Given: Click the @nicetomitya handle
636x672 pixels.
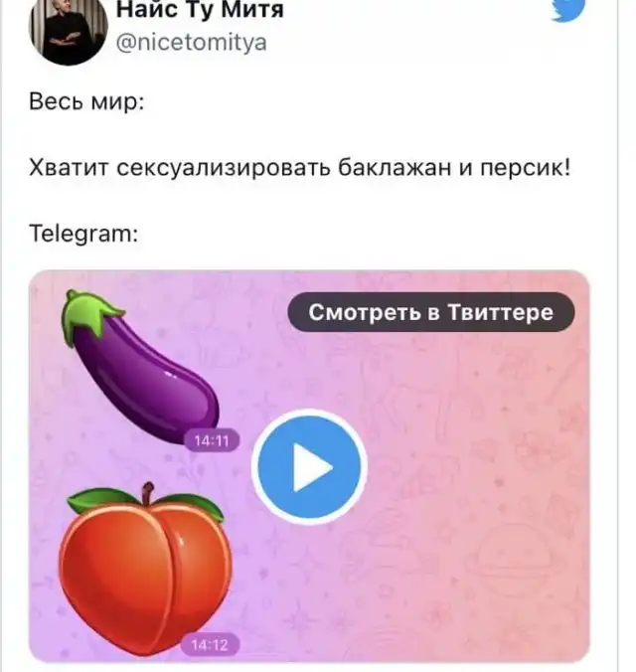Looking at the screenshot, I should (191, 43).
